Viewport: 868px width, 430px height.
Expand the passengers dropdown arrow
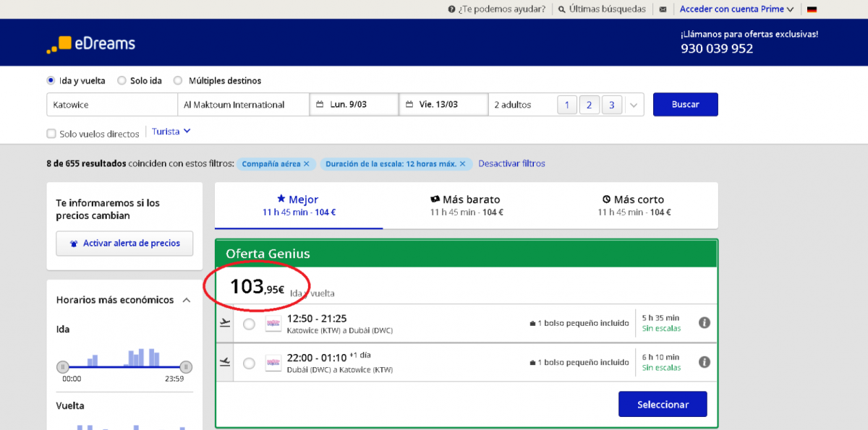click(634, 105)
